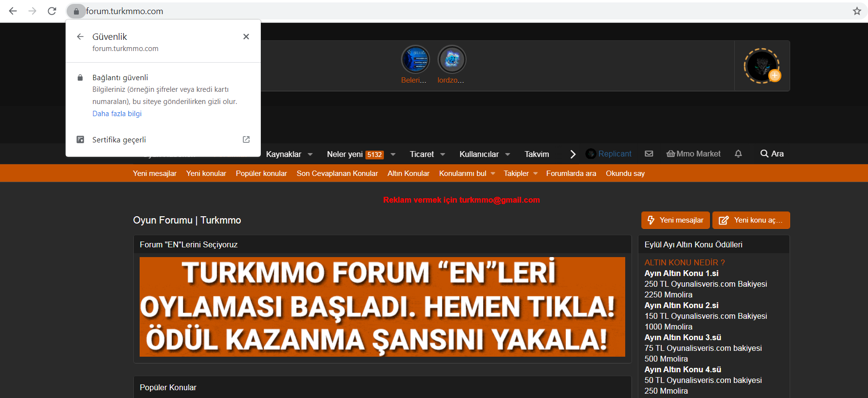Viewport: 868px width, 398px height.
Task: Go to Yeni mesajlar in the orange bar
Action: [x=155, y=173]
